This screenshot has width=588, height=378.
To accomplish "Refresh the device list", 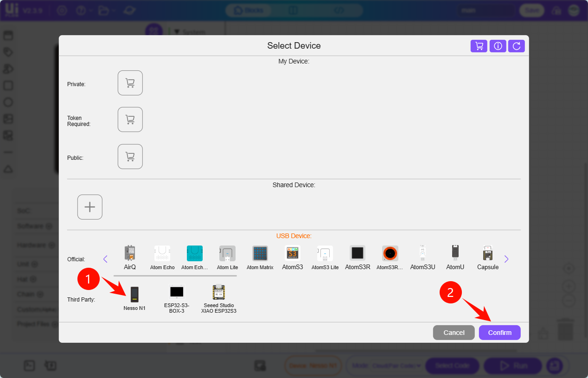I will [517, 46].
